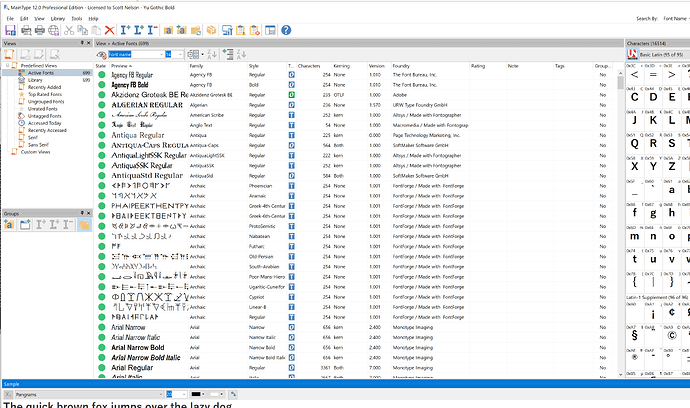This screenshot has width=690, height=408.
Task: Collapse the Predefined Views tree node
Action: pyautogui.click(x=6, y=66)
